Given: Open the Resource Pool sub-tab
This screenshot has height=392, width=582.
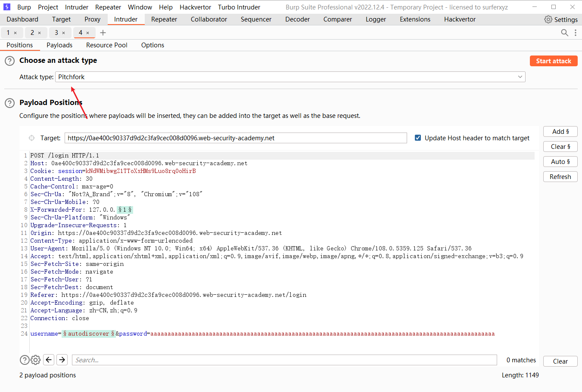Looking at the screenshot, I should (107, 45).
